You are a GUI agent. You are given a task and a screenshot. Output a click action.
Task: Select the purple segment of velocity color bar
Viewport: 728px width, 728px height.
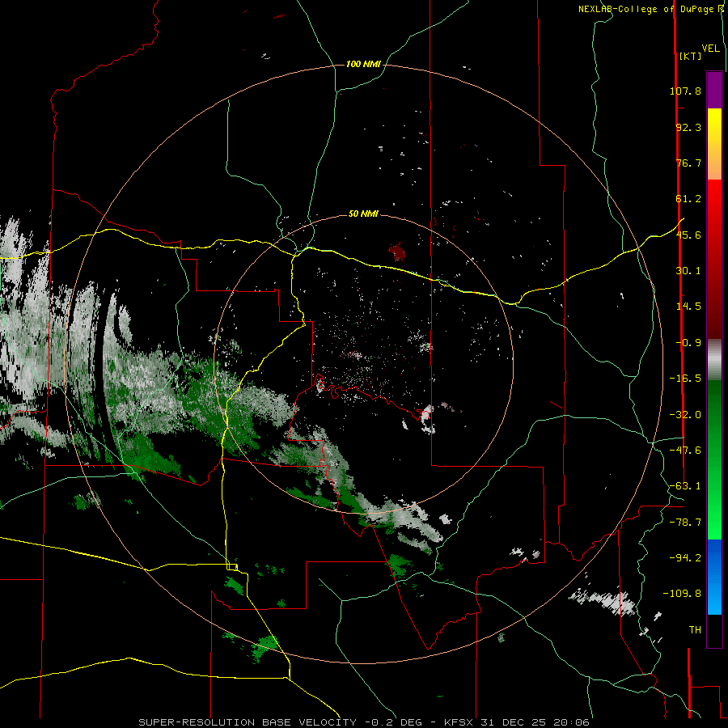pos(714,90)
